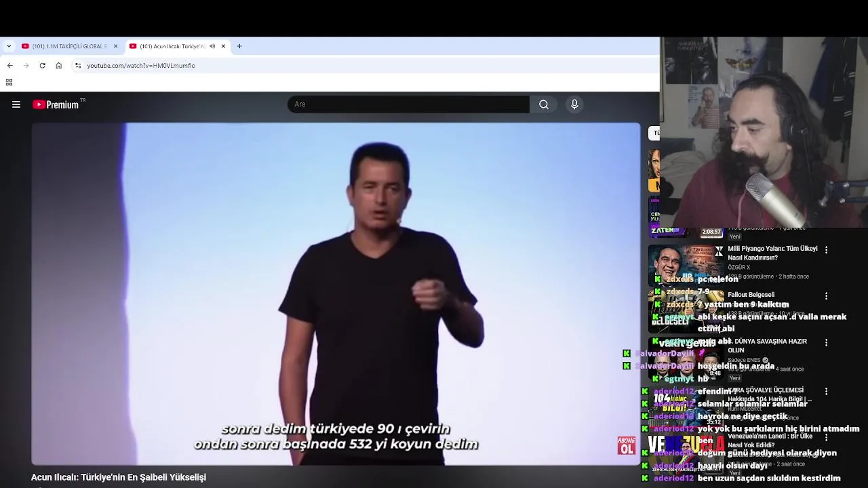Viewport: 868px width, 488px height.
Task: Open 'DÜNYA SAVAŞINA HAZIR OLUN' video title
Action: (767, 346)
